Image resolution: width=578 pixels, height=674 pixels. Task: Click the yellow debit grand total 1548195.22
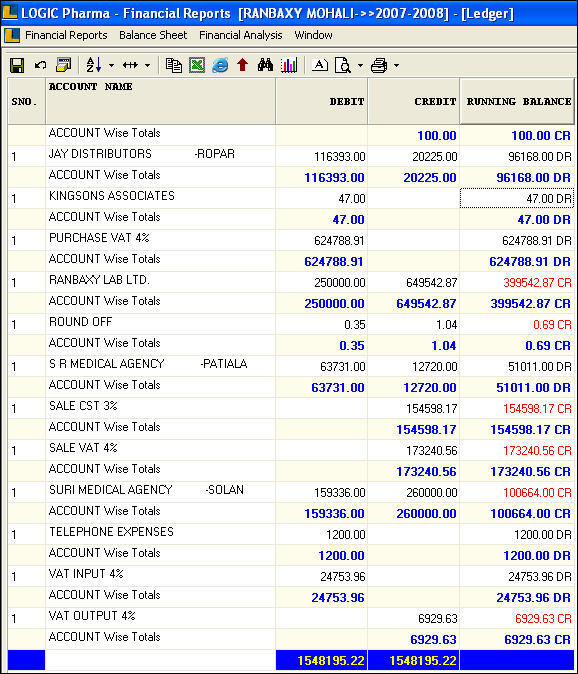(330, 661)
